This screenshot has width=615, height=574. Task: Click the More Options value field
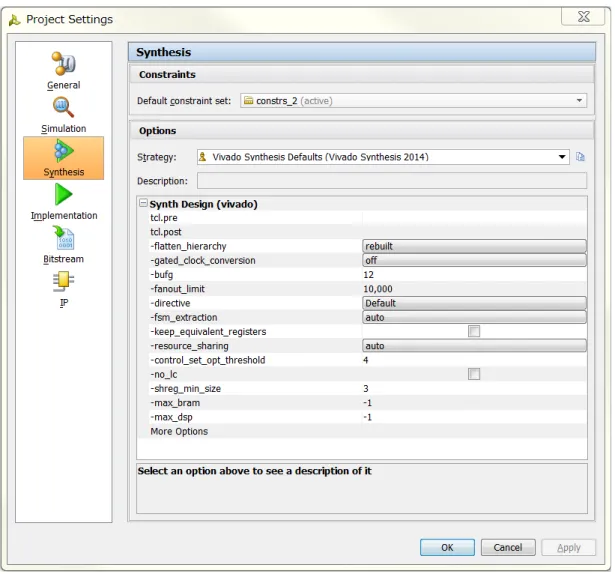[x=474, y=431]
